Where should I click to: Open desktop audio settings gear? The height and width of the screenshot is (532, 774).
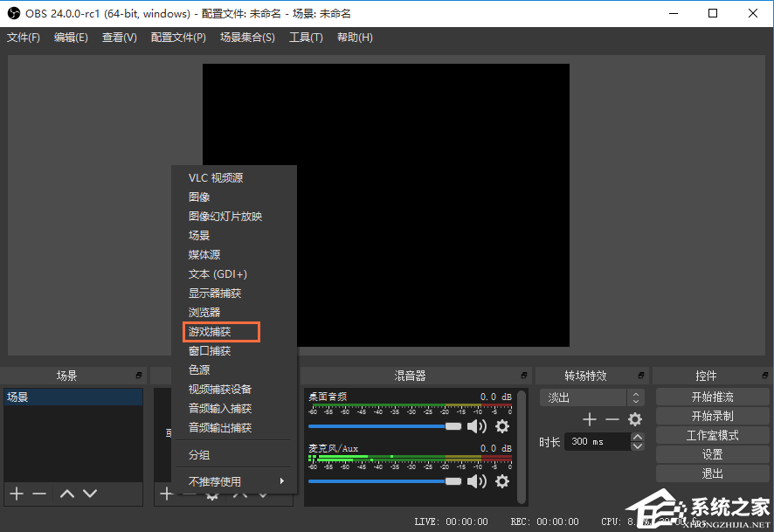[x=502, y=426]
